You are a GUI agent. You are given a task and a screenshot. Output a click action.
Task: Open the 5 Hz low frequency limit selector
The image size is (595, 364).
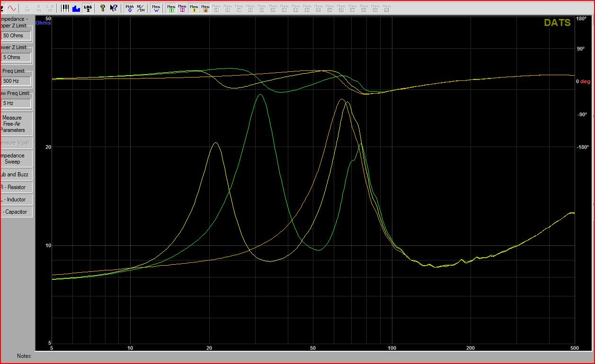(16, 103)
